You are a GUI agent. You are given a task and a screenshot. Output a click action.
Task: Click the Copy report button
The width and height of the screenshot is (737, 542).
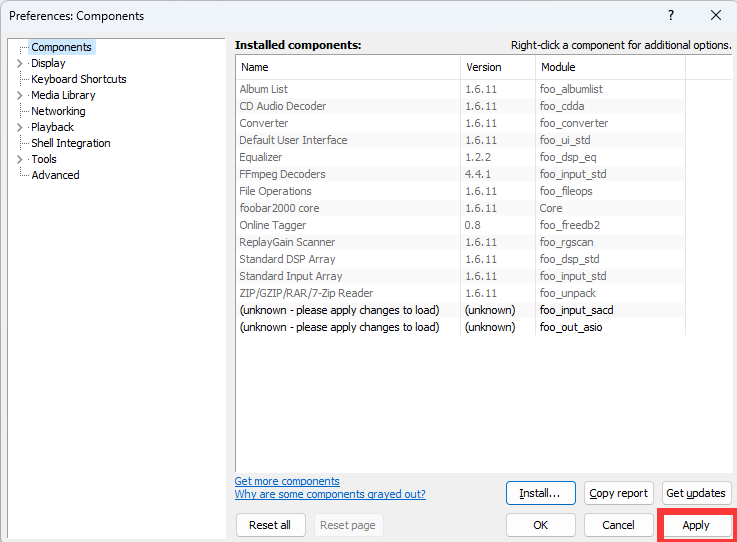pyautogui.click(x=619, y=493)
